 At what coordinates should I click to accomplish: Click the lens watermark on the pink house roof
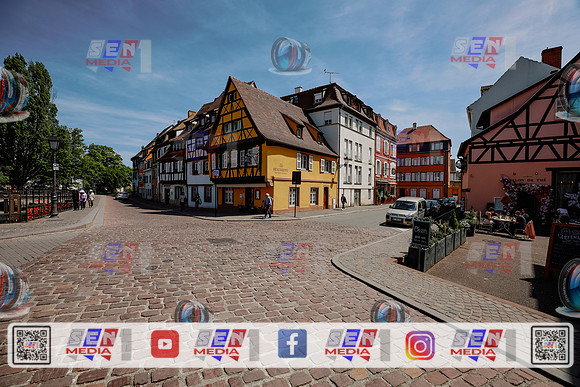tap(569, 92)
